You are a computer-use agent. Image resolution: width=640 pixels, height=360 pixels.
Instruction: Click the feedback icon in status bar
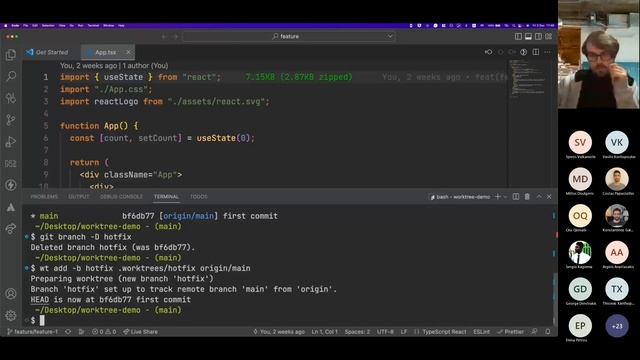[x=534, y=331]
